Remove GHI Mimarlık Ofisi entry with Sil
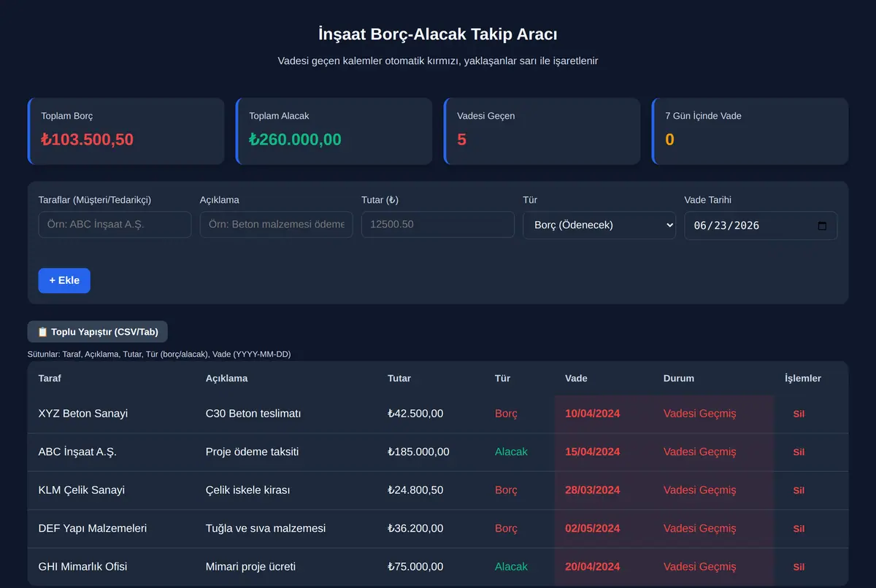This screenshot has width=876, height=588. [x=799, y=567]
